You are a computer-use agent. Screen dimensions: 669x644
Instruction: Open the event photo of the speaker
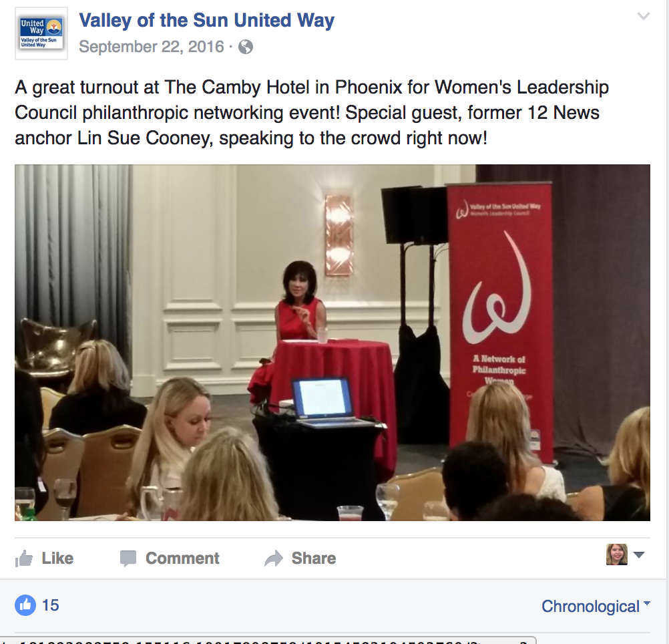[x=332, y=342]
